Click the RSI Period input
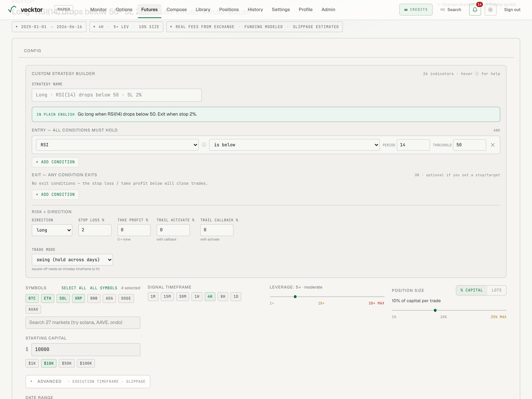This screenshot has height=399, width=532. [x=413, y=145]
